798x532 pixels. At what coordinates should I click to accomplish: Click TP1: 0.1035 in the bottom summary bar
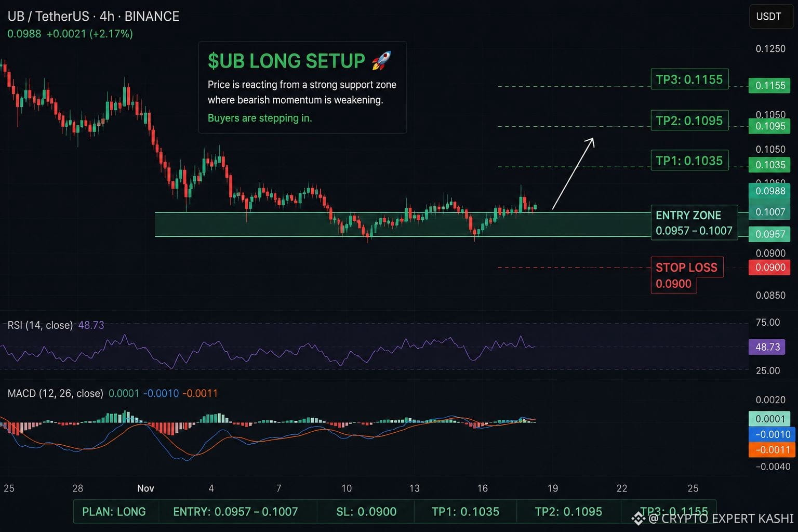(x=465, y=512)
